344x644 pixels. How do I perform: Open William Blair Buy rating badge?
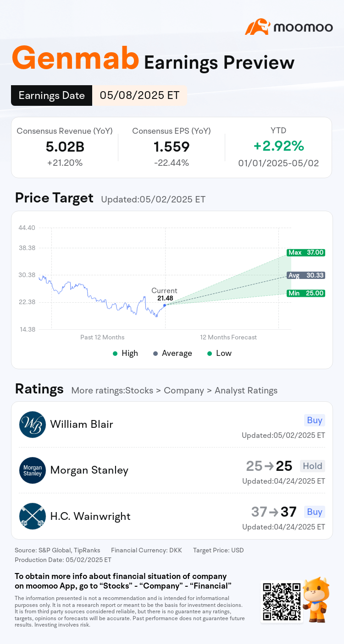click(x=315, y=420)
